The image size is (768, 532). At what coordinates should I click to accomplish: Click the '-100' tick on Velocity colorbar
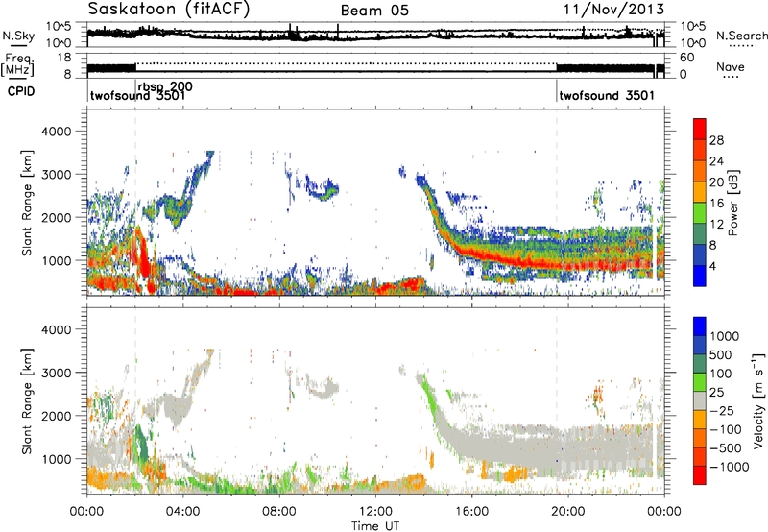(724, 429)
